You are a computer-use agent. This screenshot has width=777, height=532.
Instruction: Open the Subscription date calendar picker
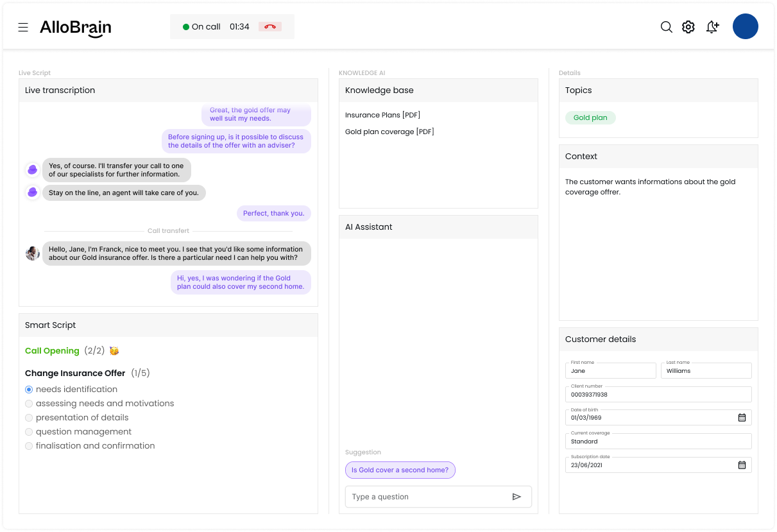[742, 465]
